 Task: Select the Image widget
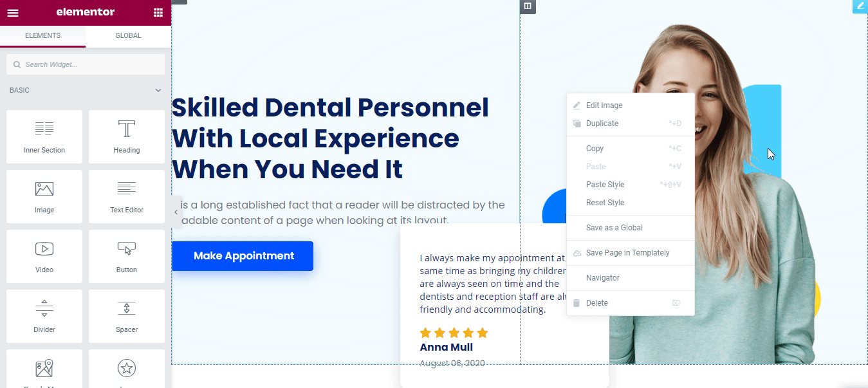tap(44, 196)
